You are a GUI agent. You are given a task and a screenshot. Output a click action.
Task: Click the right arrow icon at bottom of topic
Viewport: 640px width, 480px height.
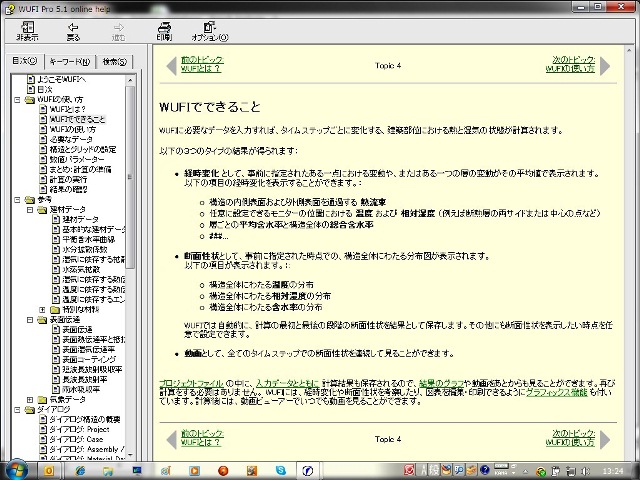pyautogui.click(x=605, y=439)
